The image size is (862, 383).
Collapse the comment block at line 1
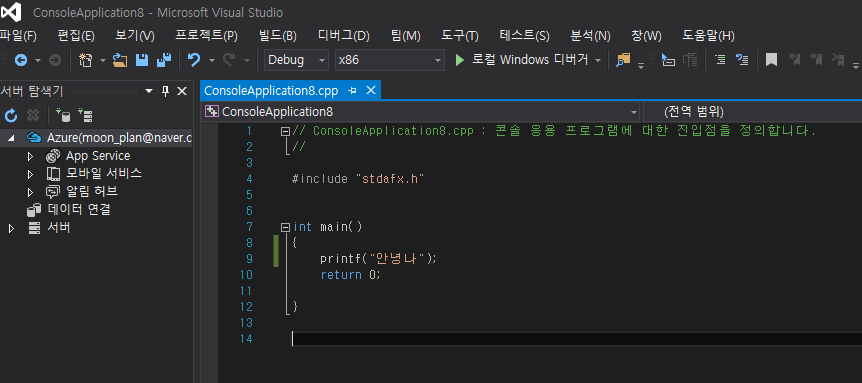[285, 131]
